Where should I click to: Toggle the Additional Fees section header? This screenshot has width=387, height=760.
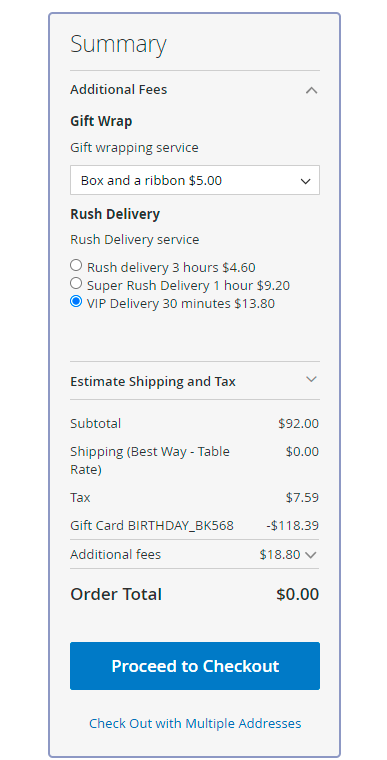pyautogui.click(x=195, y=90)
